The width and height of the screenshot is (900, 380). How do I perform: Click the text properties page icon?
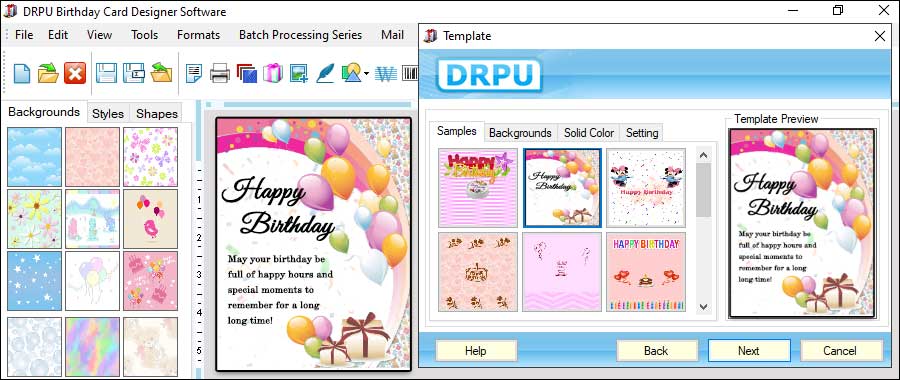(x=194, y=73)
